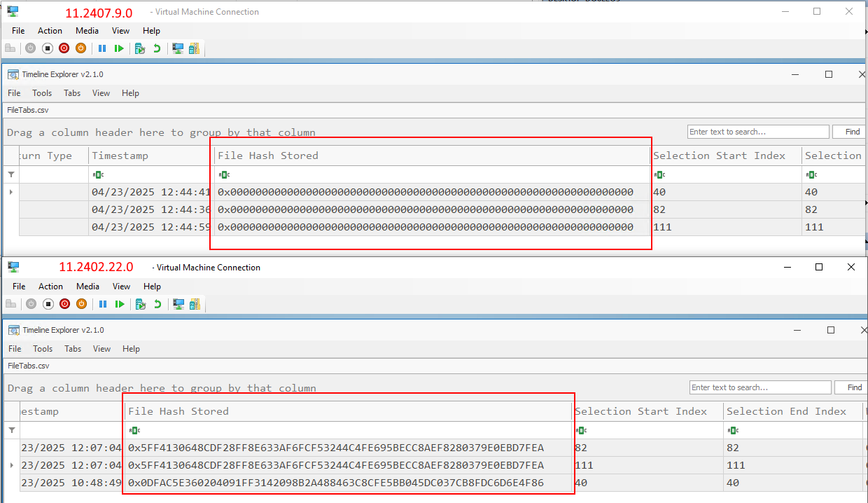The image size is (868, 503).
Task: Select timestamp cell 04/23/2025 12:44:41
Action: click(x=151, y=192)
